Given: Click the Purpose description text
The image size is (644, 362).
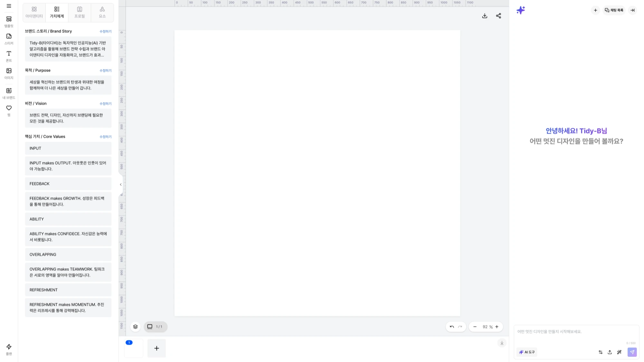Looking at the screenshot, I should 68,85.
